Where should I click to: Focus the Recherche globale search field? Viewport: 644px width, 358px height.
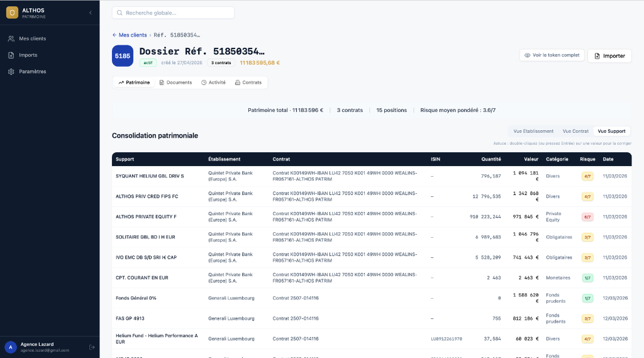(173, 13)
